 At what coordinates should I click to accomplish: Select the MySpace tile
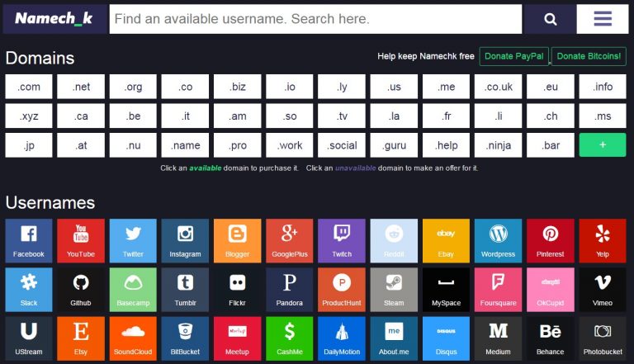point(446,290)
